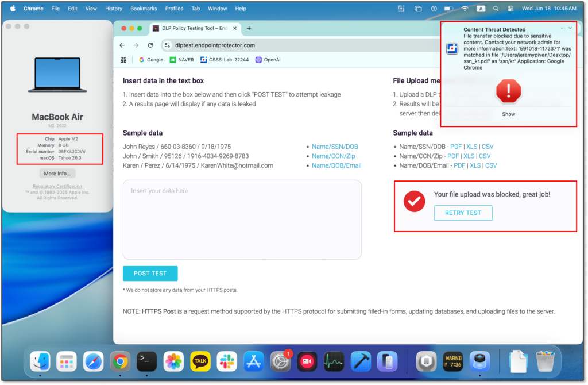This screenshot has width=588, height=385.
Task: Download the Name/SSN/DOB XLS sample
Action: point(472,147)
